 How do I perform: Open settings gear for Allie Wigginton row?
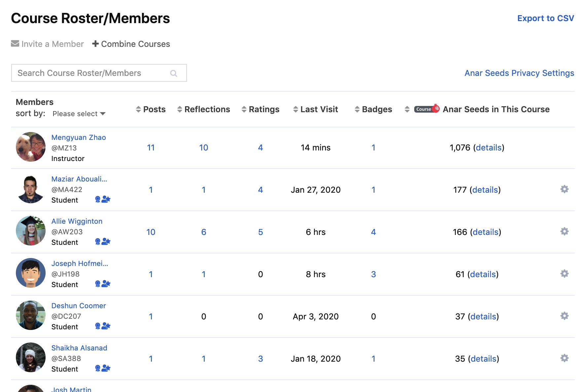565,231
